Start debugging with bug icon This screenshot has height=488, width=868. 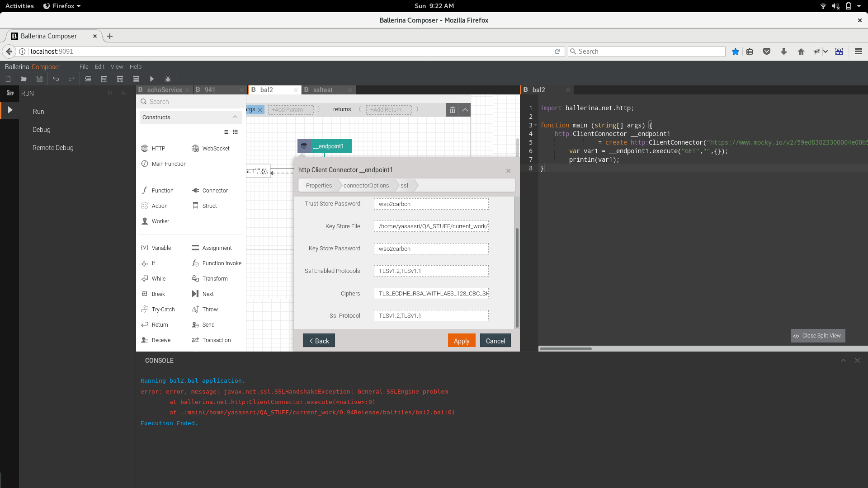(168, 79)
